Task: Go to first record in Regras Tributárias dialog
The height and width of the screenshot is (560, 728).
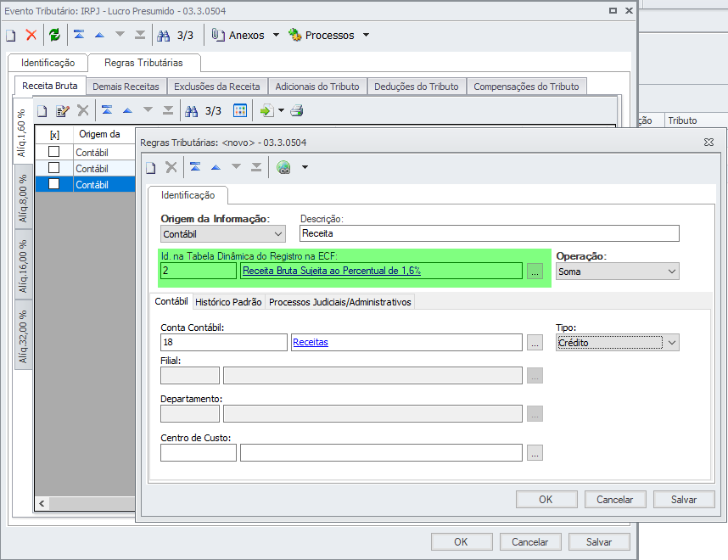Action: click(x=195, y=166)
